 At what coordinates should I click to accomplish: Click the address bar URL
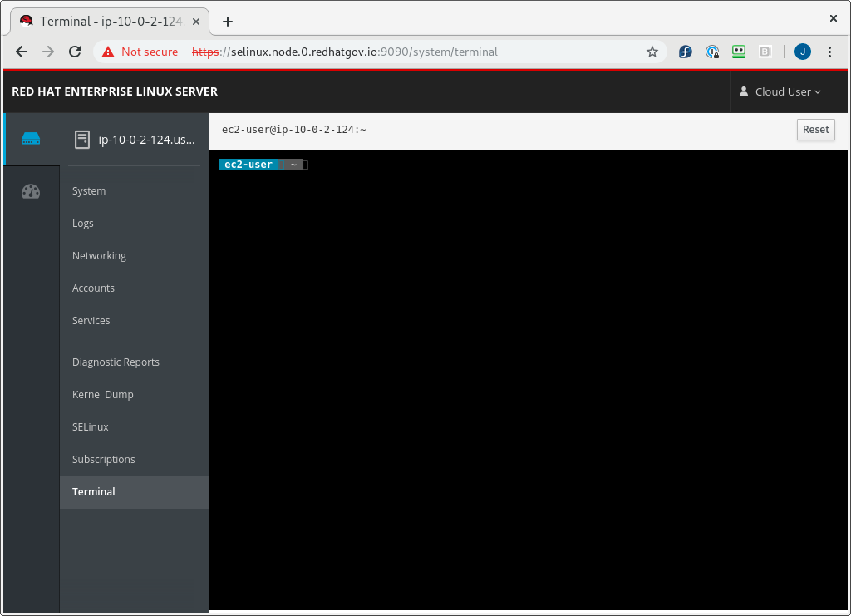pos(345,52)
